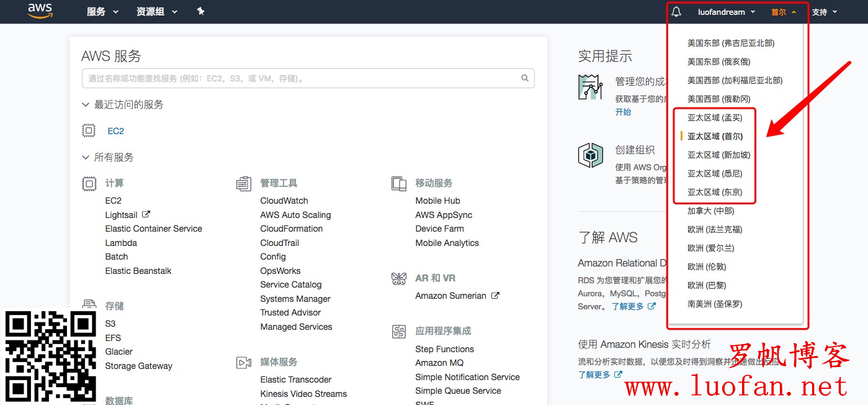Click the 移动服务 category icon

pyautogui.click(x=399, y=183)
